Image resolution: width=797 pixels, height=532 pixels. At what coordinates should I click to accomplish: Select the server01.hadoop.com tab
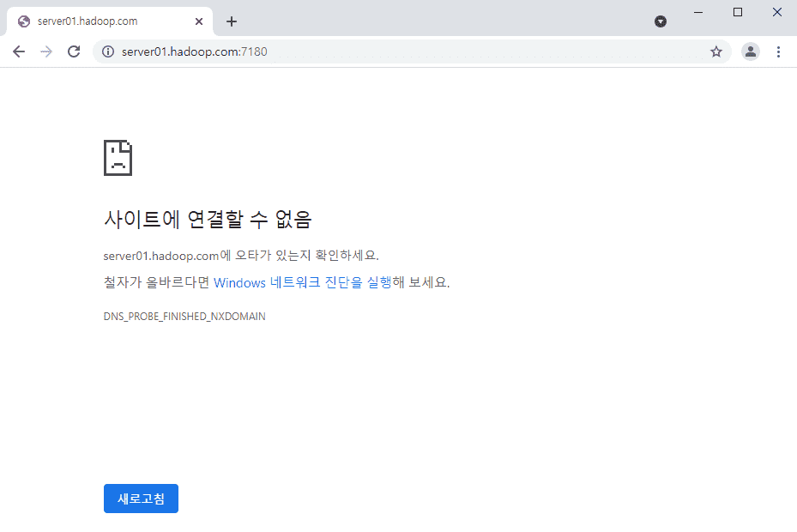click(109, 21)
